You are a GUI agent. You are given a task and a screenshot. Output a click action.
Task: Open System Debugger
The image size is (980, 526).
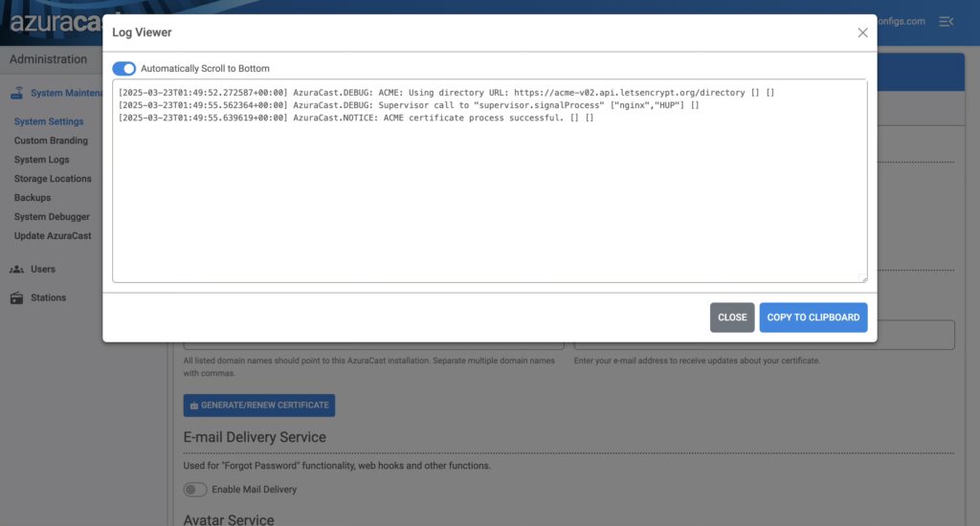tap(52, 217)
